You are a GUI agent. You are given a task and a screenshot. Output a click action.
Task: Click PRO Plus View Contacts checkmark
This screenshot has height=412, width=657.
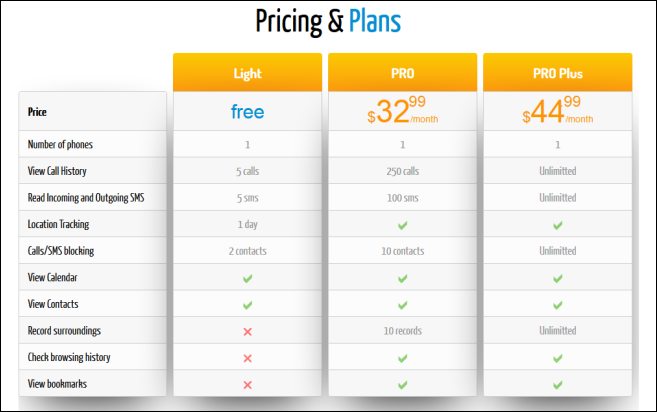pos(558,304)
